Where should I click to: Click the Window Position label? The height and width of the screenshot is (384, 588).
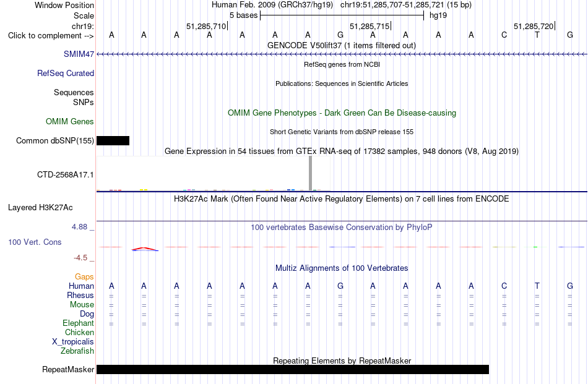64,5
